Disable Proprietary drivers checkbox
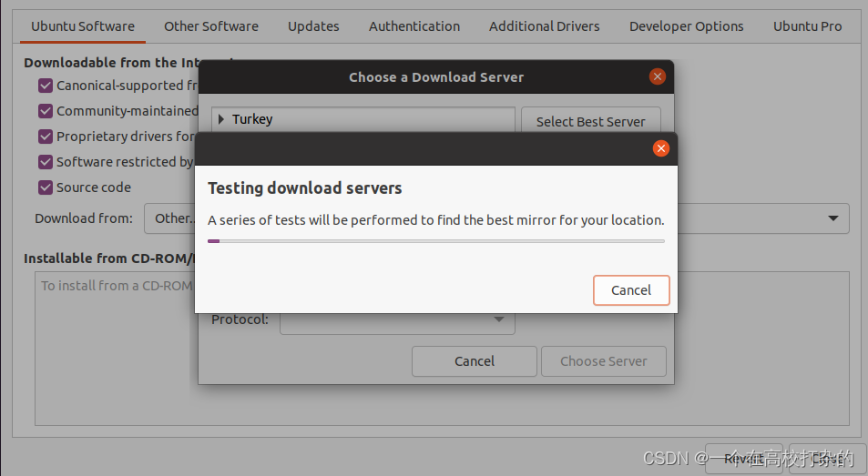The width and height of the screenshot is (868, 476). [x=46, y=136]
